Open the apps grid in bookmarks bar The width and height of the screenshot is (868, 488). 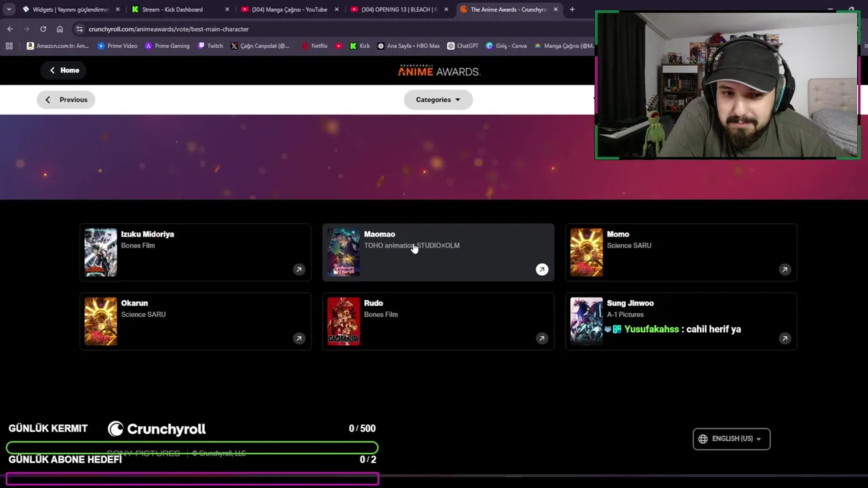tap(9, 46)
